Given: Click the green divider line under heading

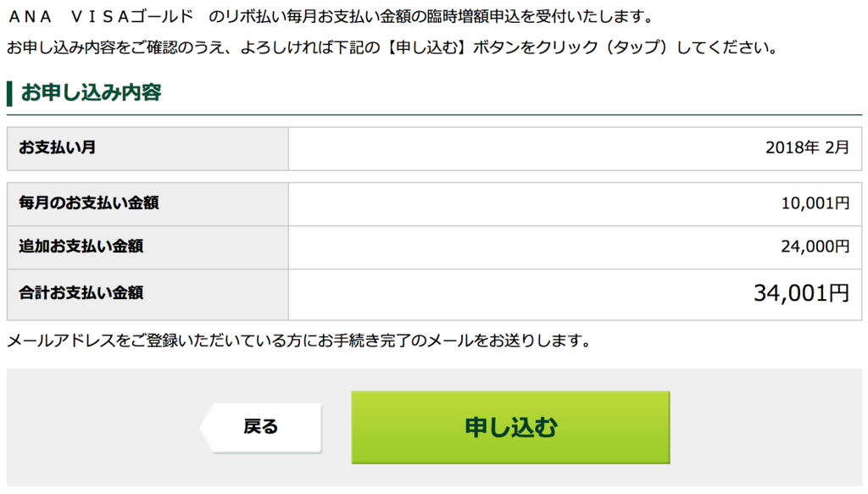Looking at the screenshot, I should coord(434,115).
